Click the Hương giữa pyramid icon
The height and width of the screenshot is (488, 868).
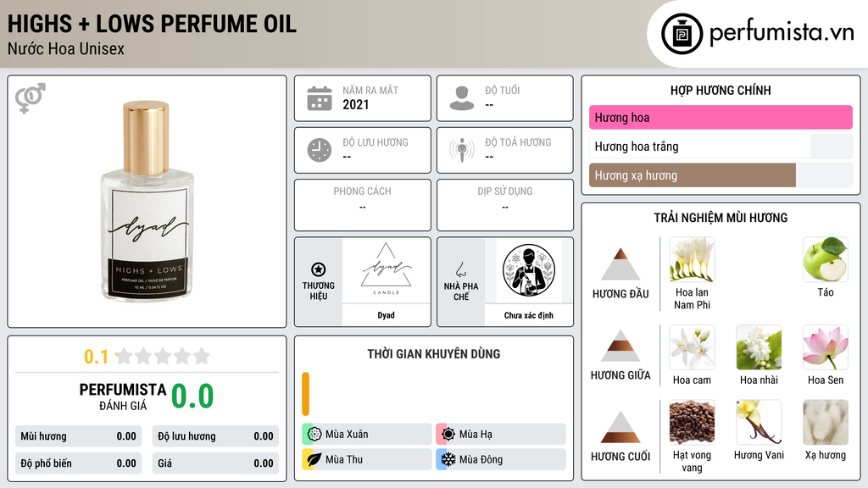tap(620, 346)
